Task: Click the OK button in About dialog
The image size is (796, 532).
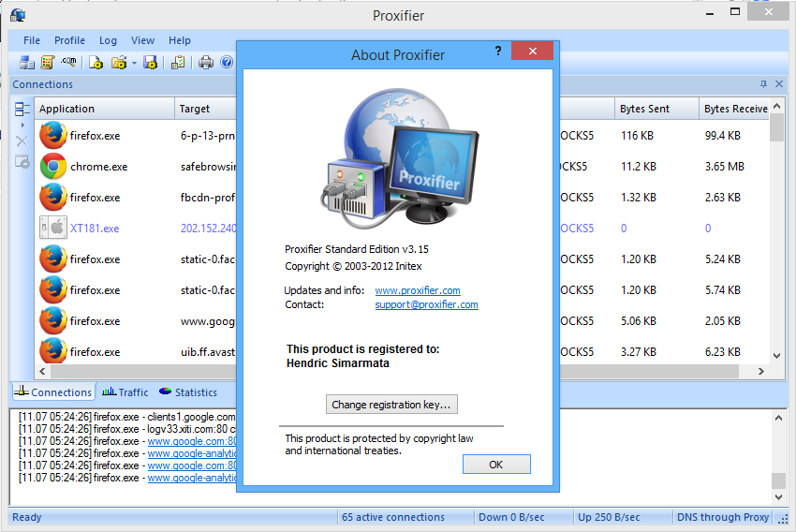Action: (496, 464)
